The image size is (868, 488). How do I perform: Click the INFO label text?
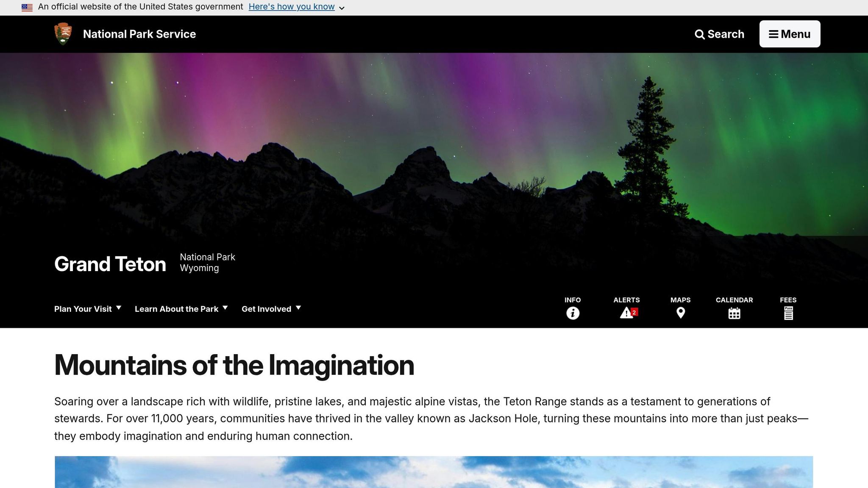pos(573,300)
